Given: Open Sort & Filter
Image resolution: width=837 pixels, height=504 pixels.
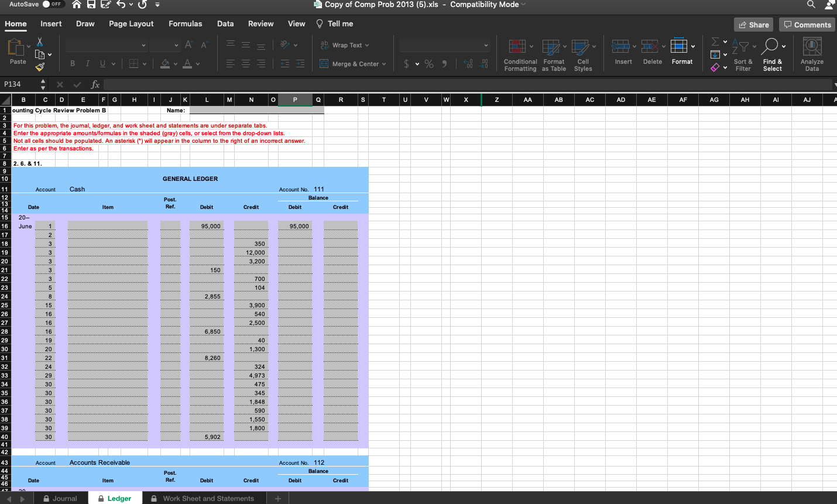Looking at the screenshot, I should pyautogui.click(x=743, y=56).
